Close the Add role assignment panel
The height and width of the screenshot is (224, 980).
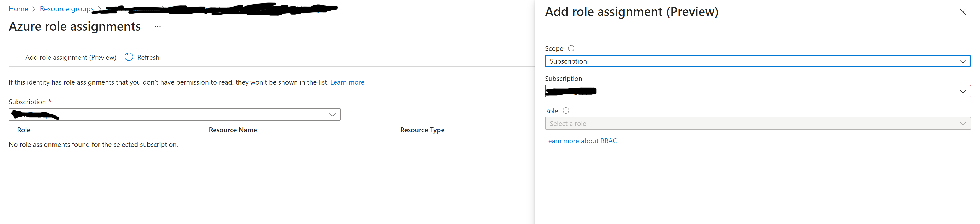tap(962, 12)
